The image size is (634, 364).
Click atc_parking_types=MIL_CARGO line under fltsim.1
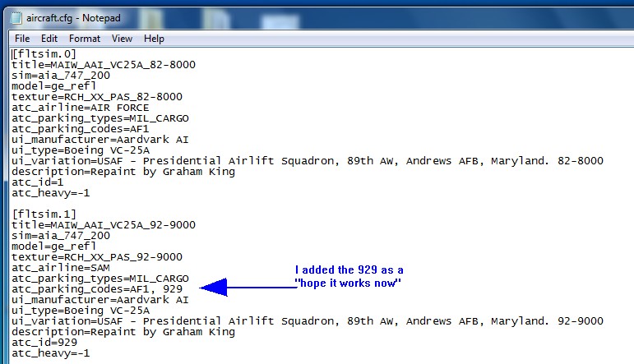pos(100,279)
